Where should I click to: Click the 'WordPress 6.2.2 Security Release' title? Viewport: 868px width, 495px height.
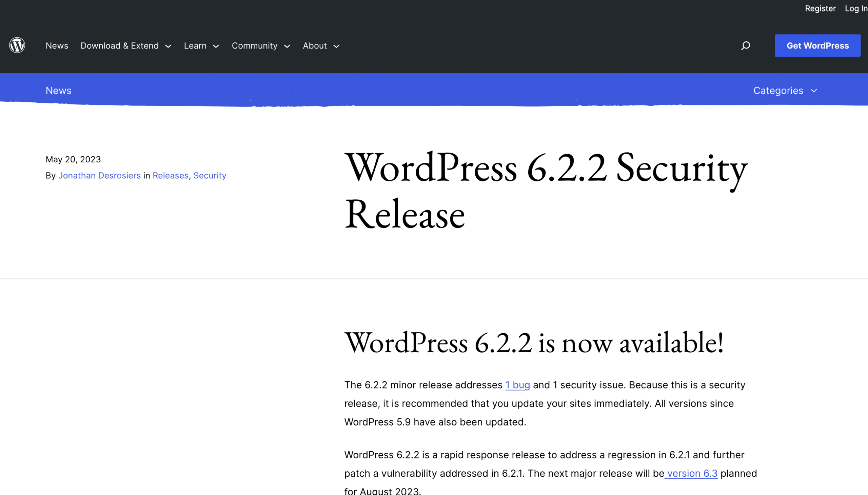[x=546, y=191]
